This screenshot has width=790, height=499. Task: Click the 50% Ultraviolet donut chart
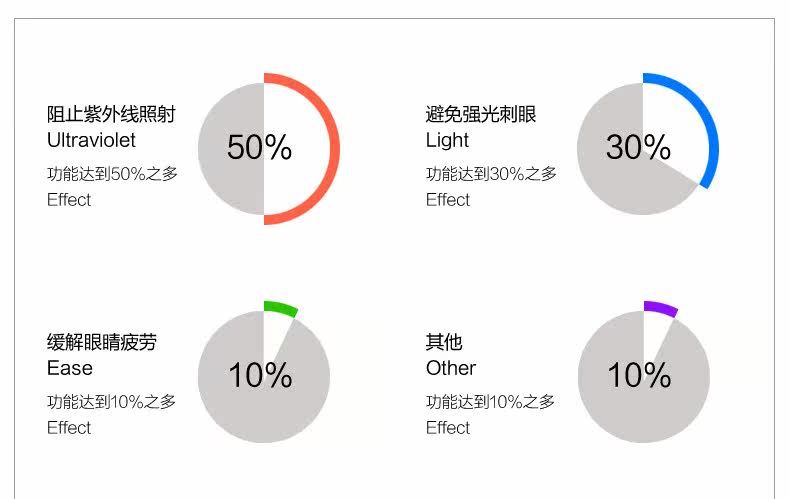tap(264, 148)
